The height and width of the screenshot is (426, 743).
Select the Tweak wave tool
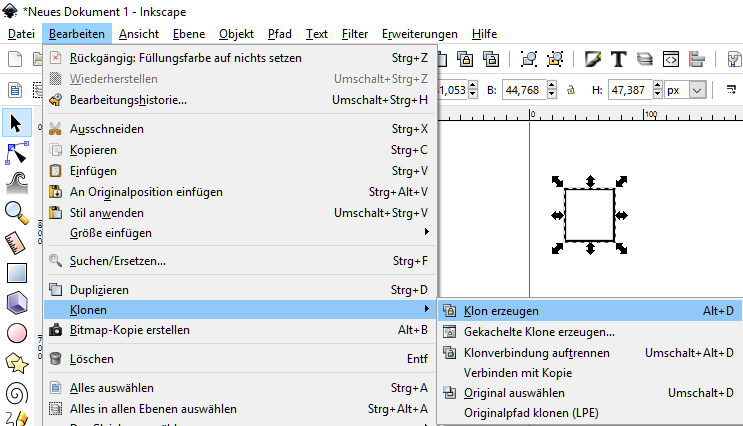[17, 183]
